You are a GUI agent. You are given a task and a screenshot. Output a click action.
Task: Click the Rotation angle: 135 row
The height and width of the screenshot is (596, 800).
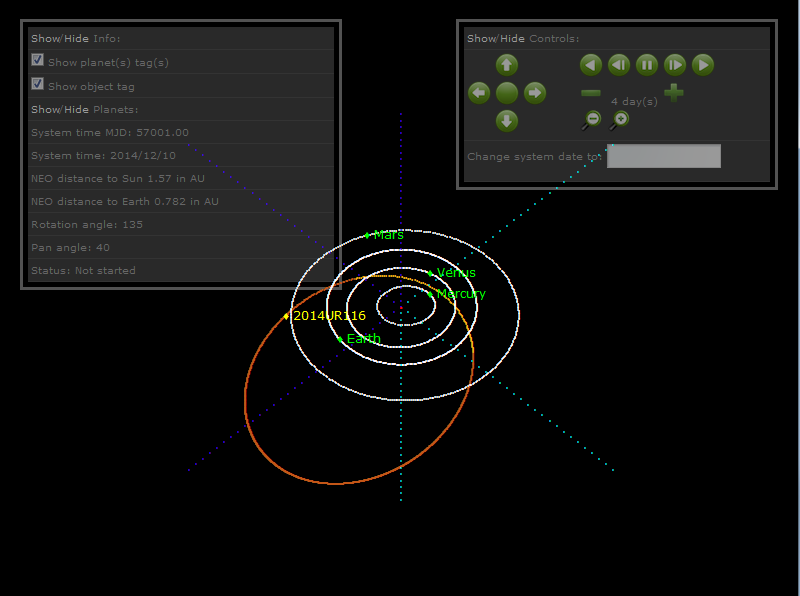pyautogui.click(x=181, y=224)
